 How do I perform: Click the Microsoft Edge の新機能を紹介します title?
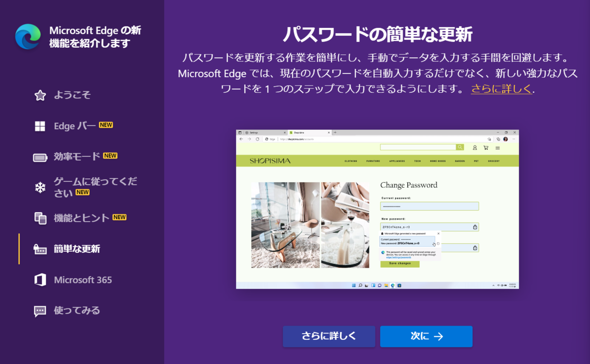click(x=95, y=37)
